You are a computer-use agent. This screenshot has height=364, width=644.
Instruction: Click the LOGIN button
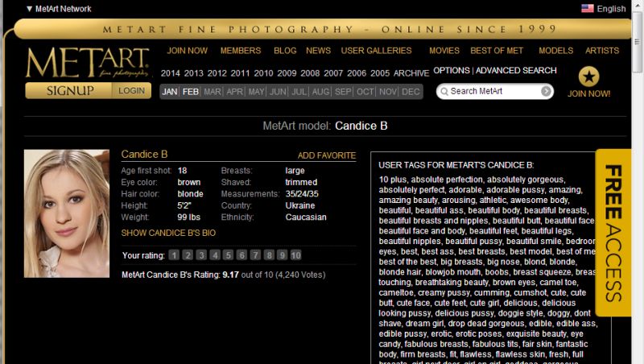click(x=131, y=91)
